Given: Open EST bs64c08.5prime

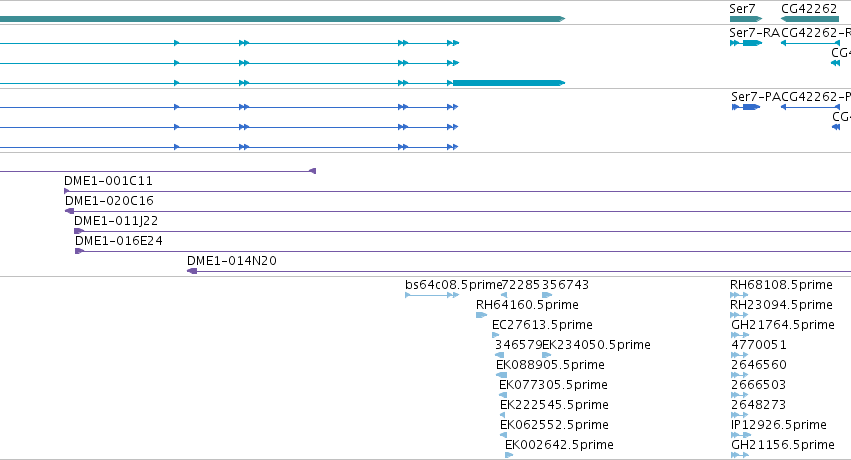Looking at the screenshot, I should click(453, 285).
